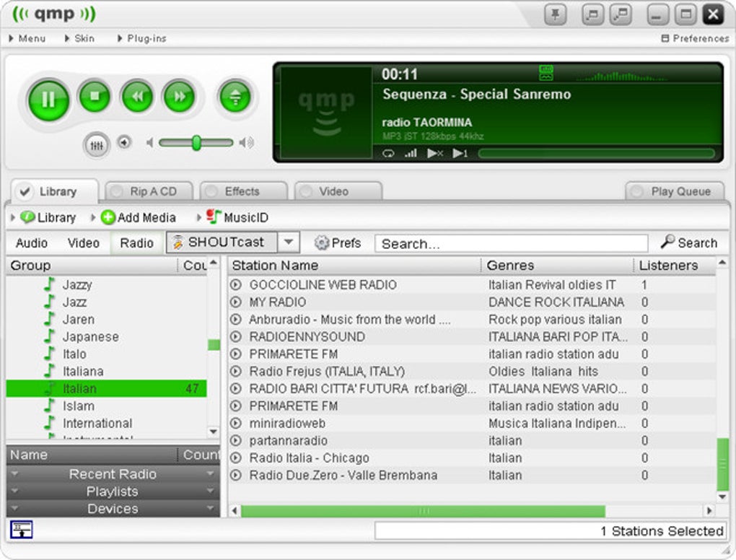736x560 pixels.
Task: Expand the Library toolbar menu
Action: coord(43,218)
